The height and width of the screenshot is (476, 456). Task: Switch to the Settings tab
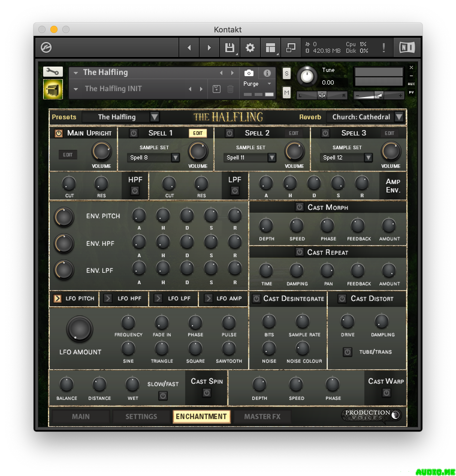(x=141, y=416)
